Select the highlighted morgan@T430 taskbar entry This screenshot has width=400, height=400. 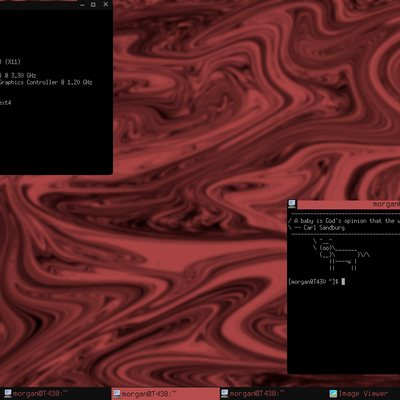165,394
